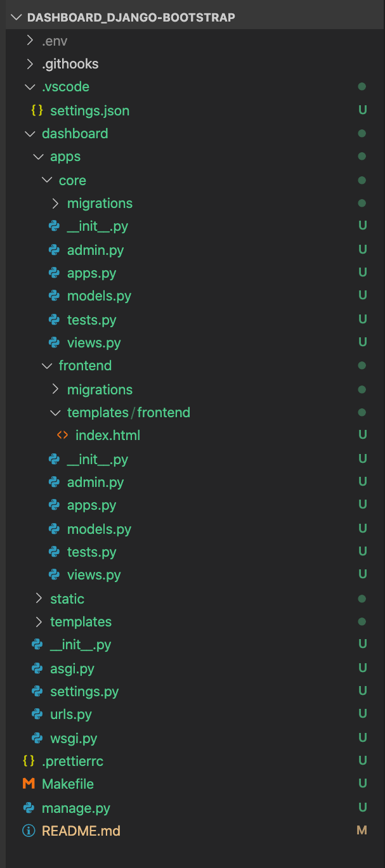Click the Python icon beside wsgi.py

[37, 738]
